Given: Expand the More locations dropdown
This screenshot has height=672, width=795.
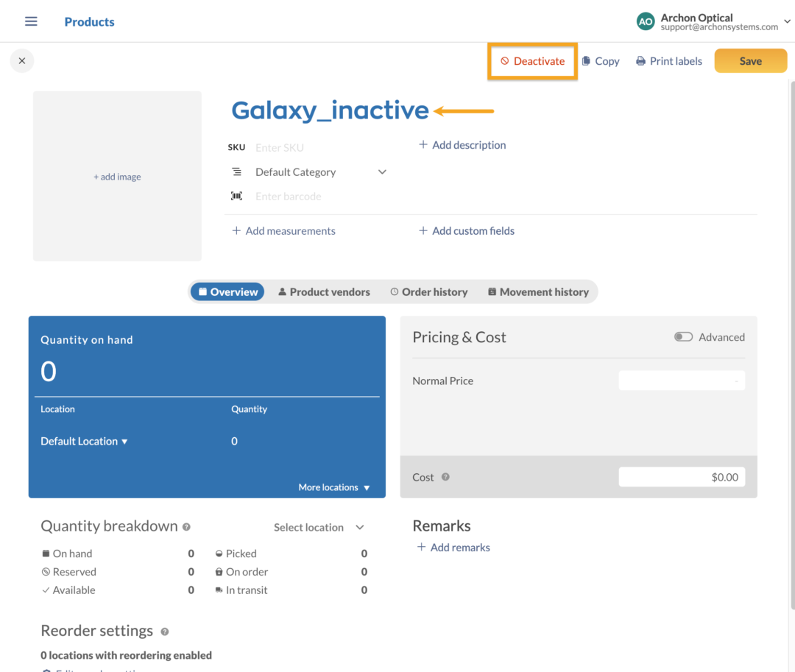Looking at the screenshot, I should click(334, 487).
